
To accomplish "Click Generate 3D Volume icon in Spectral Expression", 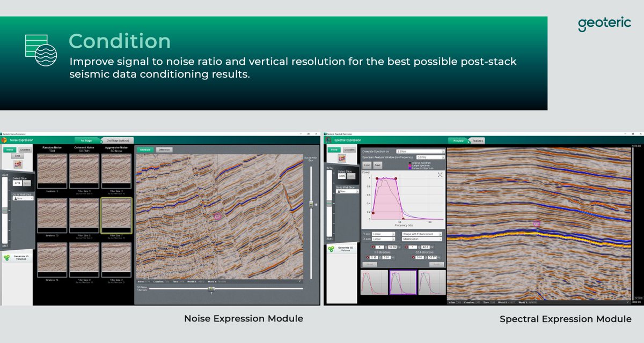I will [331, 250].
